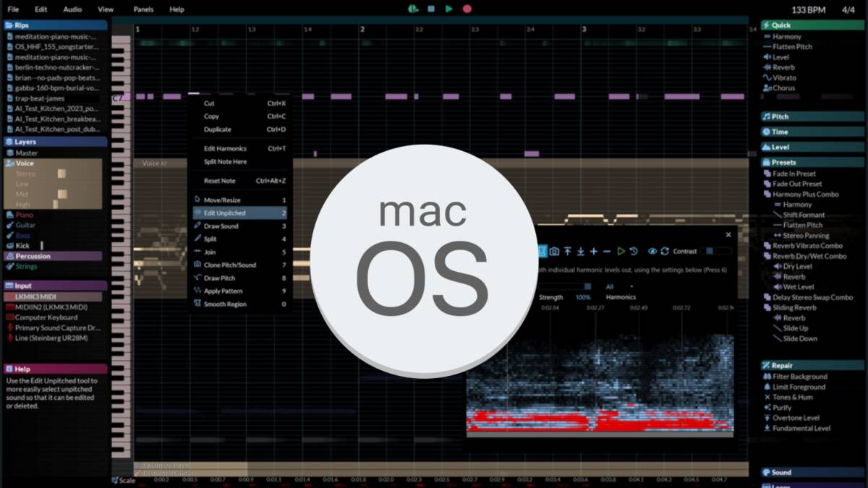Open the Audio menu in the menu bar
Viewport: 868px width, 488px height.
point(72,9)
